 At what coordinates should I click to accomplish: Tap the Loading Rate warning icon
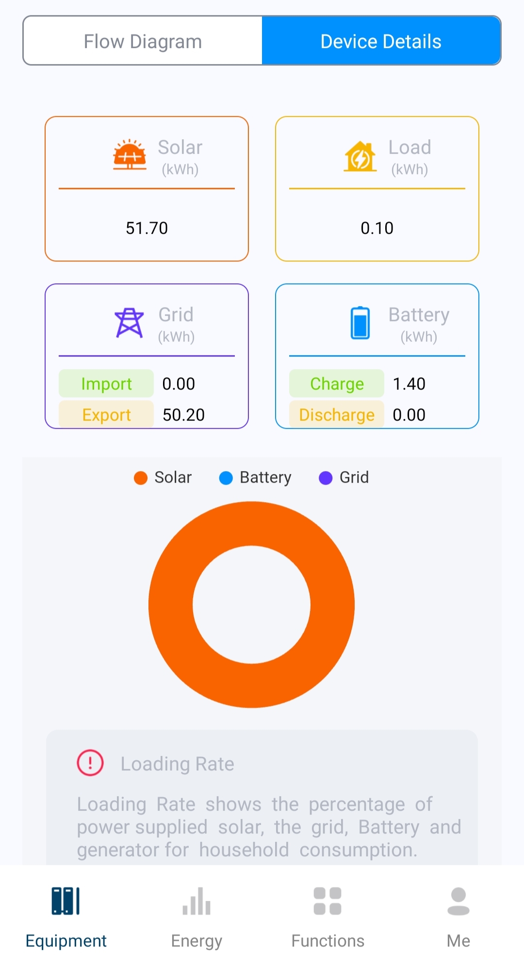[x=90, y=763]
